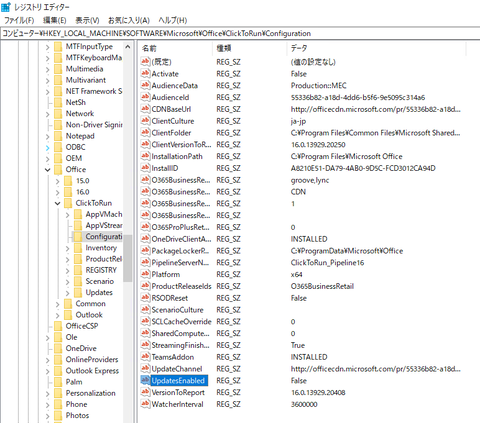Viewport: 480px width, 423px height.
Task: Click the data ClickToRun_Pipeline16
Action: click(x=327, y=263)
